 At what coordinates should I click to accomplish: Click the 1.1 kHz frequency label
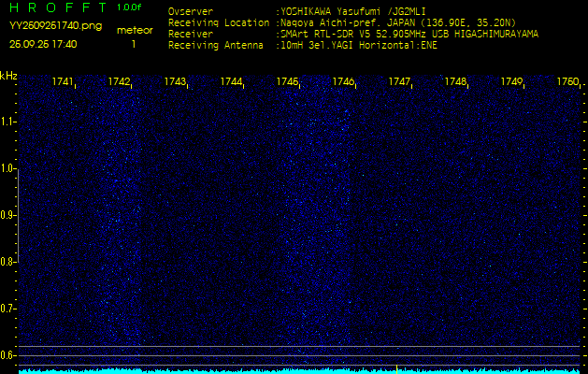7,122
